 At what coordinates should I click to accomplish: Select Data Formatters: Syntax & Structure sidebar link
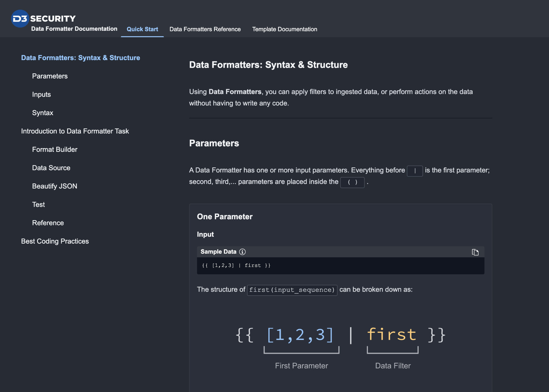[x=80, y=58]
